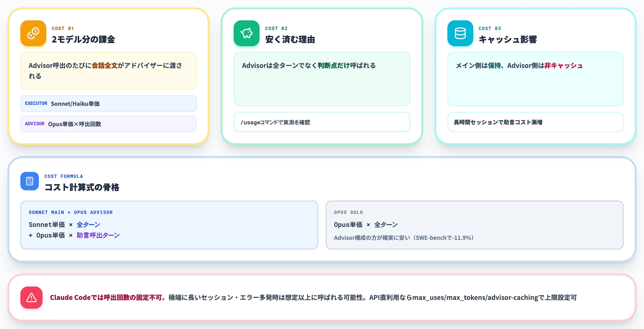The image size is (644, 329).
Task: Click the SONNET MAIN + OPUS ADVISOR label
Action: (x=71, y=212)
